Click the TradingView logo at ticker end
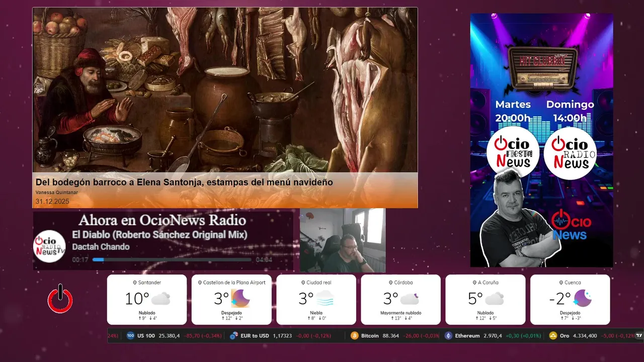This screenshot has height=362, width=644. [x=639, y=335]
